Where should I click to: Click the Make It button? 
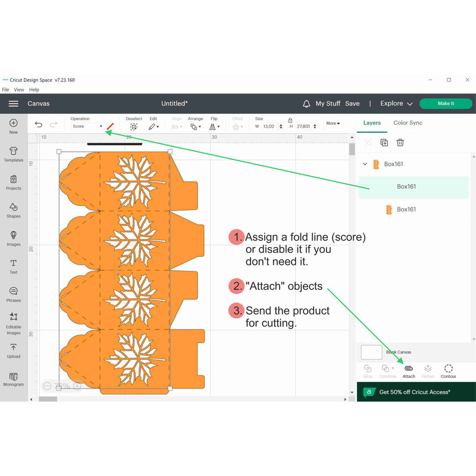click(x=446, y=104)
